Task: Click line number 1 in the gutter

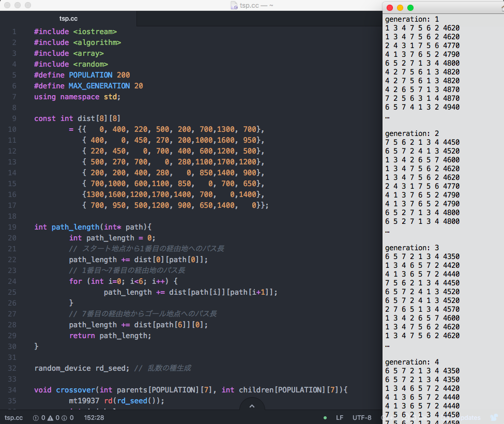Action: [14, 32]
